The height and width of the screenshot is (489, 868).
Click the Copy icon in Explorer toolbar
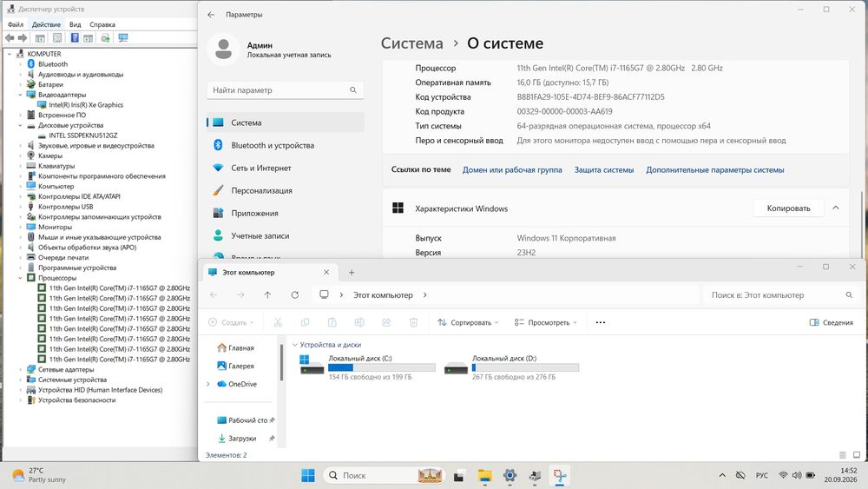(305, 322)
